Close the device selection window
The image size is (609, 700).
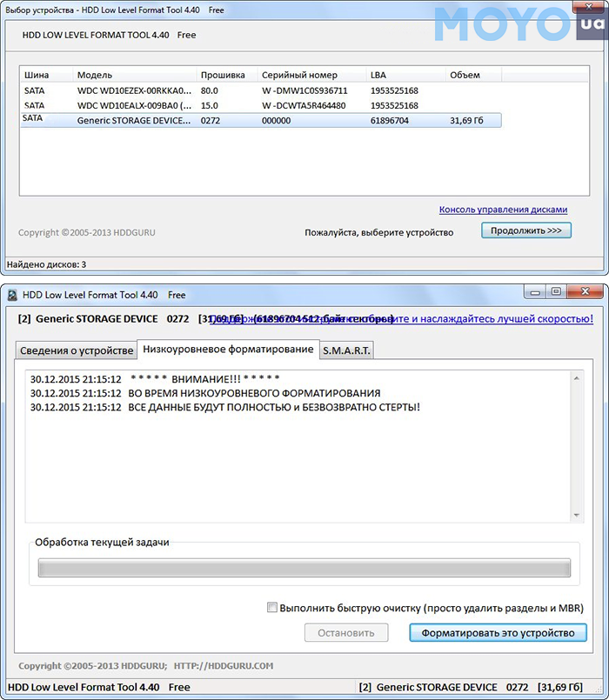pos(589,6)
